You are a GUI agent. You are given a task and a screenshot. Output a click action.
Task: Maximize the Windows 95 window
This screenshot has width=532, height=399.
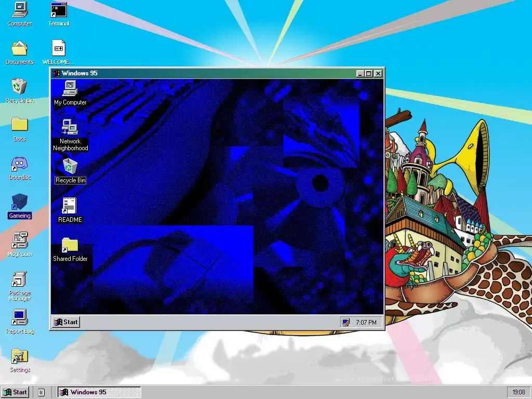coord(369,74)
